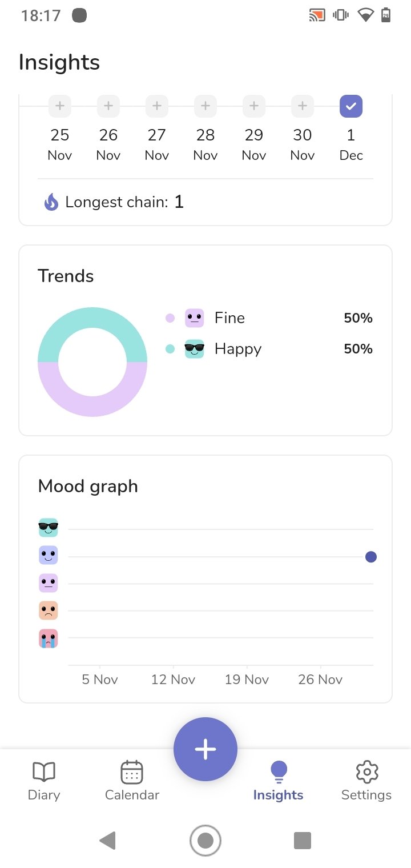Open the Diary tab

point(44,781)
